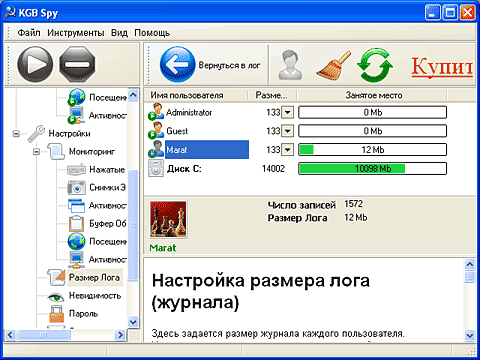
Task: Click help pane scroll down arrow
Action: (x=470, y=335)
